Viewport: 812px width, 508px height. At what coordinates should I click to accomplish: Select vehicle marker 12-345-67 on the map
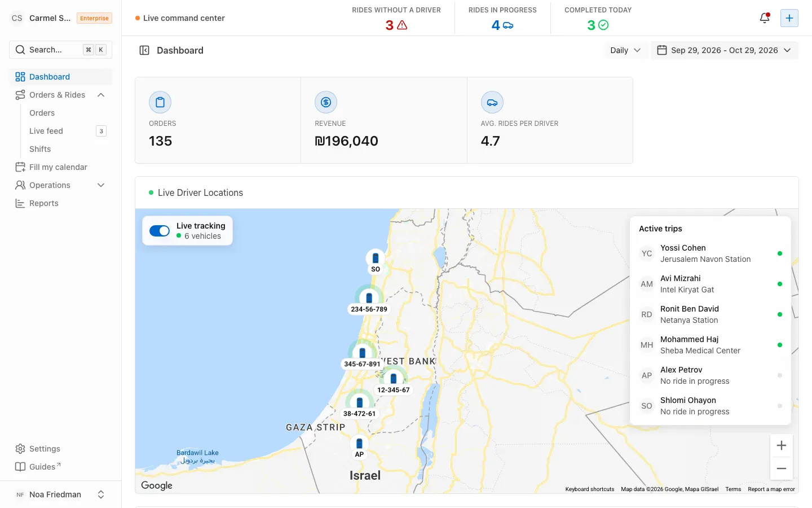[394, 380]
